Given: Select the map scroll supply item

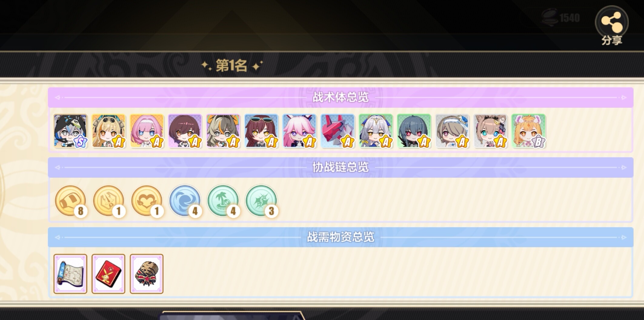Looking at the screenshot, I should tap(70, 274).
